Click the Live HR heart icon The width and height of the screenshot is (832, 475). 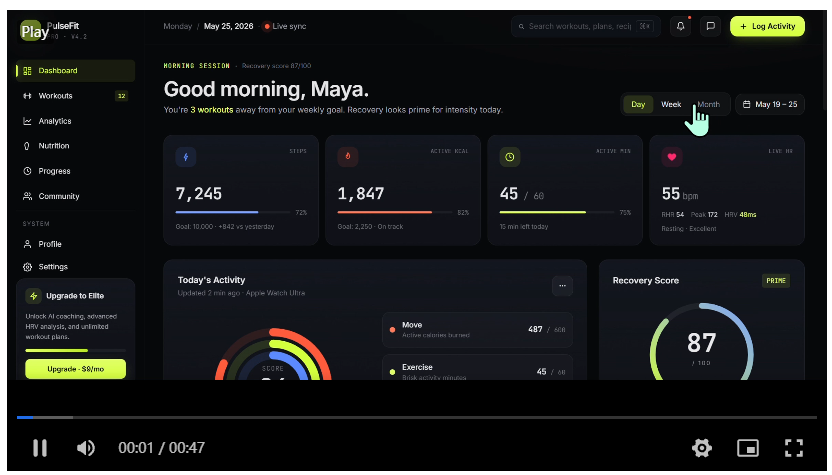(671, 157)
